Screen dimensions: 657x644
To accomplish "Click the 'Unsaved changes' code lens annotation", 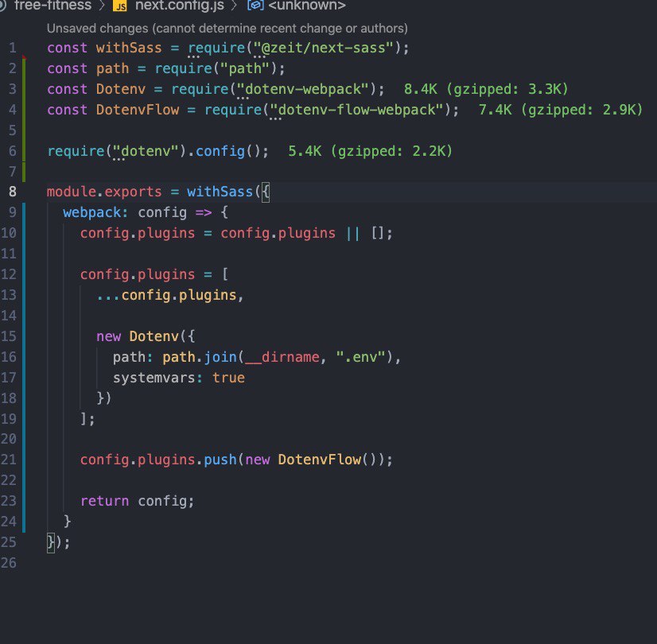I will 227,28.
